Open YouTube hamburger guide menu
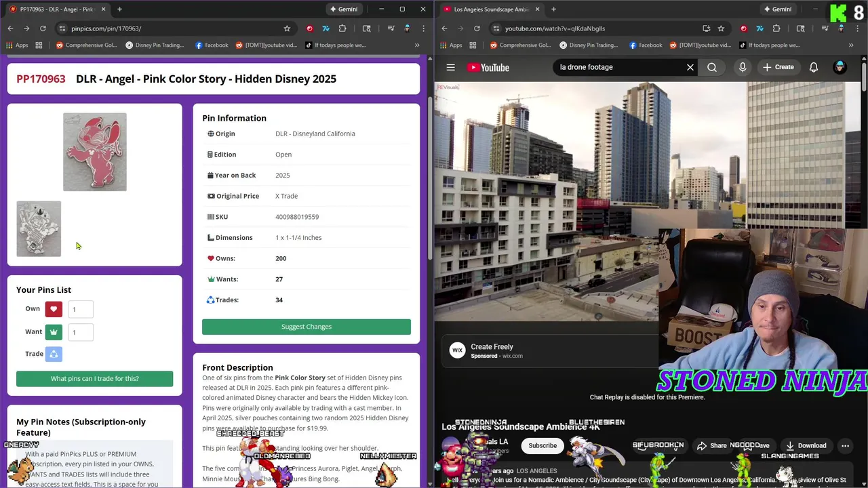The image size is (868, 488). [450, 67]
